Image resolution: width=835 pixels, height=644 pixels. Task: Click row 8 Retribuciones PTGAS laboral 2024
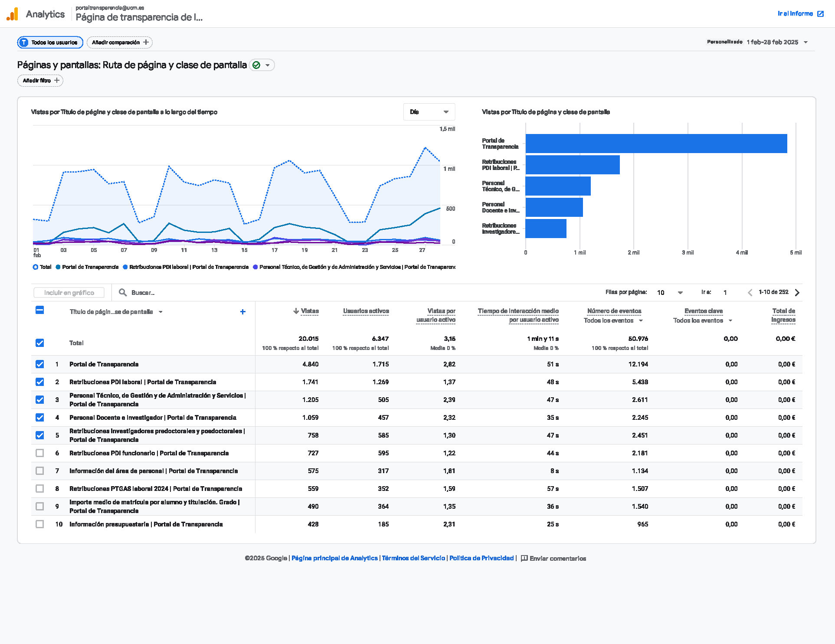(x=156, y=489)
